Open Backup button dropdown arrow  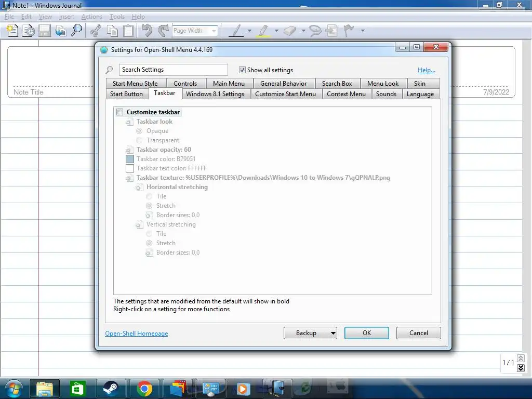pyautogui.click(x=333, y=333)
